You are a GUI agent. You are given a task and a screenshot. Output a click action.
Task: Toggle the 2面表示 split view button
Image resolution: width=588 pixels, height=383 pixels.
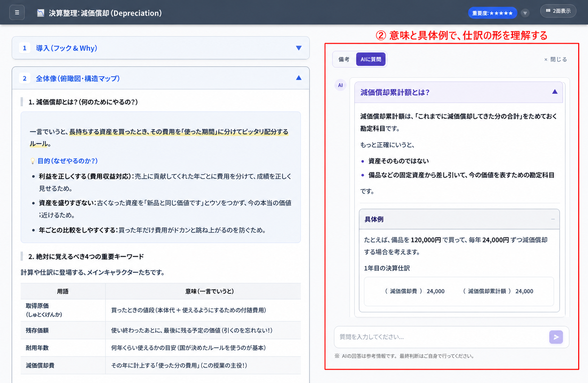(558, 11)
